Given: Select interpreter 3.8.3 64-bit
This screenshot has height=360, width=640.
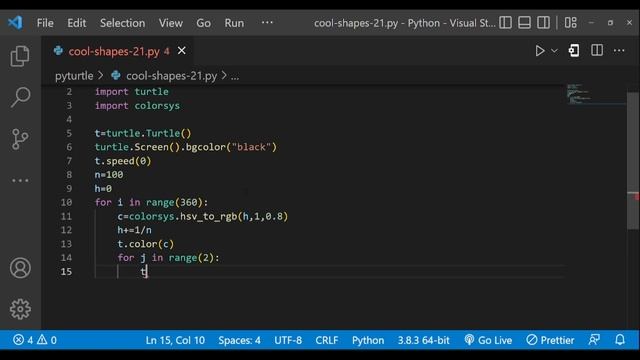Looking at the screenshot, I should tap(424, 340).
